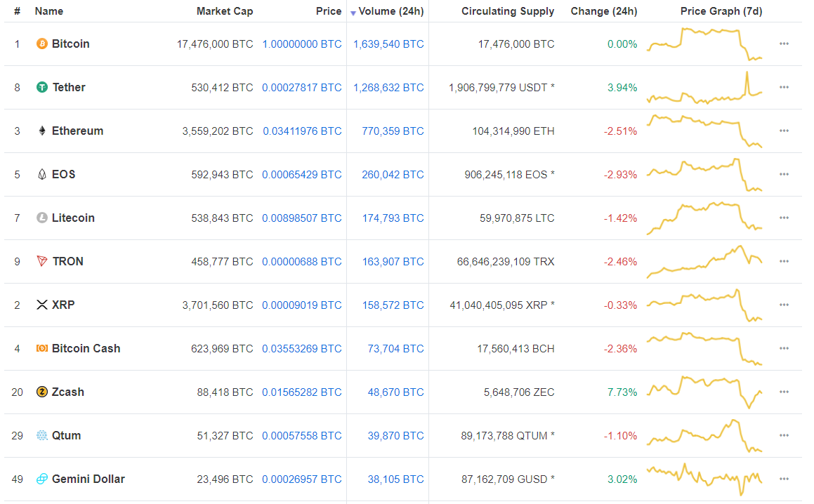Click the Tether green logo icon
Screen dimensions: 814x504
point(42,87)
